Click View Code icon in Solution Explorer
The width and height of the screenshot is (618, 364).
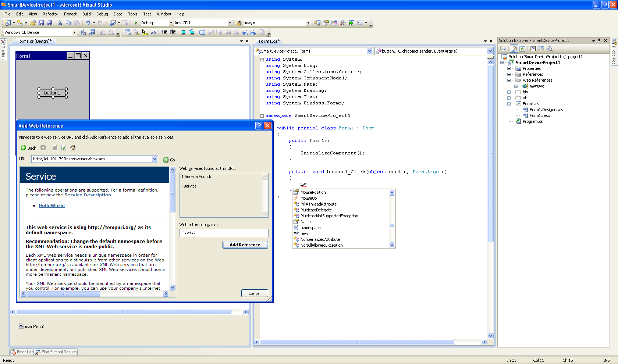[x=533, y=49]
